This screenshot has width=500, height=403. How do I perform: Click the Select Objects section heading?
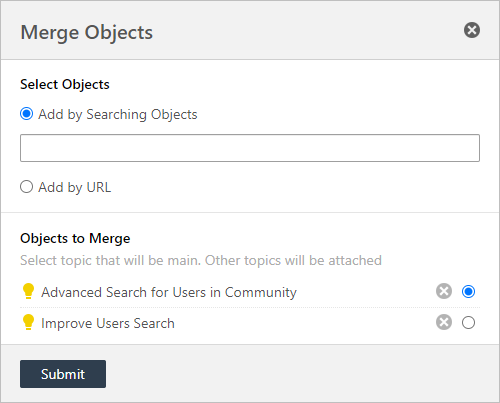coord(65,84)
